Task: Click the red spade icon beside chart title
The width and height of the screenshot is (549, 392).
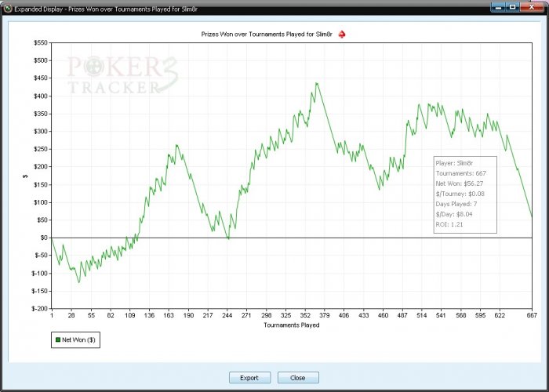Action: (342, 34)
